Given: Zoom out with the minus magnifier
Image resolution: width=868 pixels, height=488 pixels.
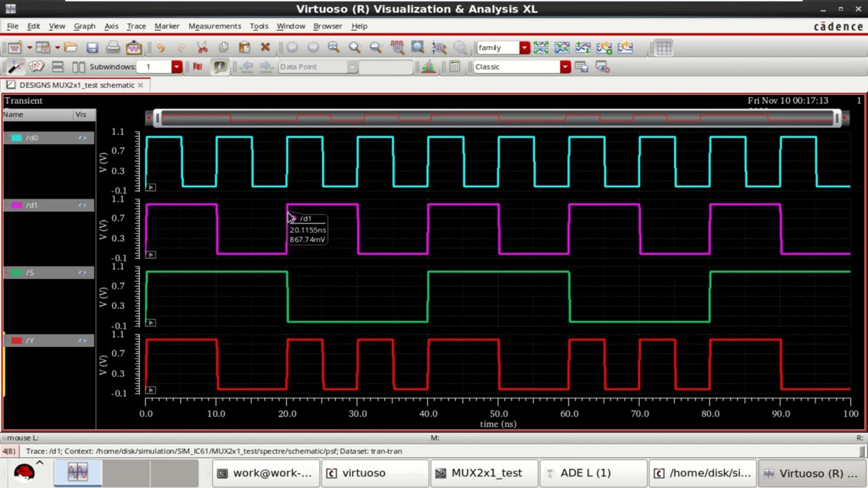Looking at the screenshot, I should point(376,47).
